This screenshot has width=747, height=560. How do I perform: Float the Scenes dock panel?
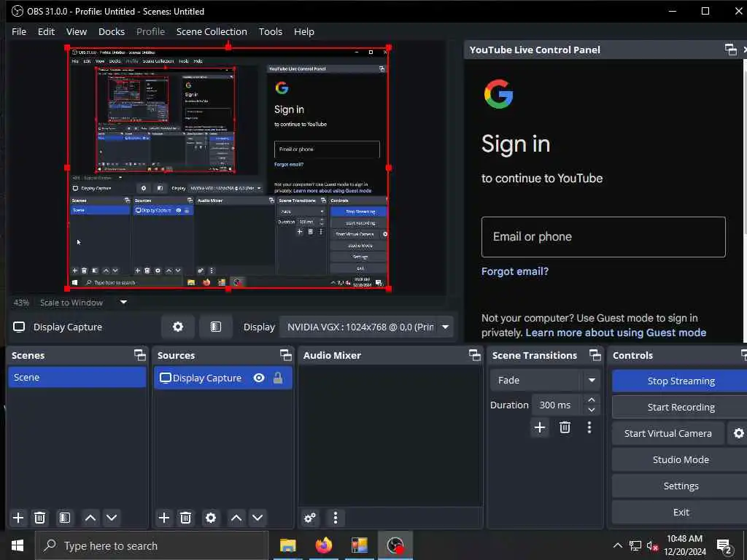(139, 355)
